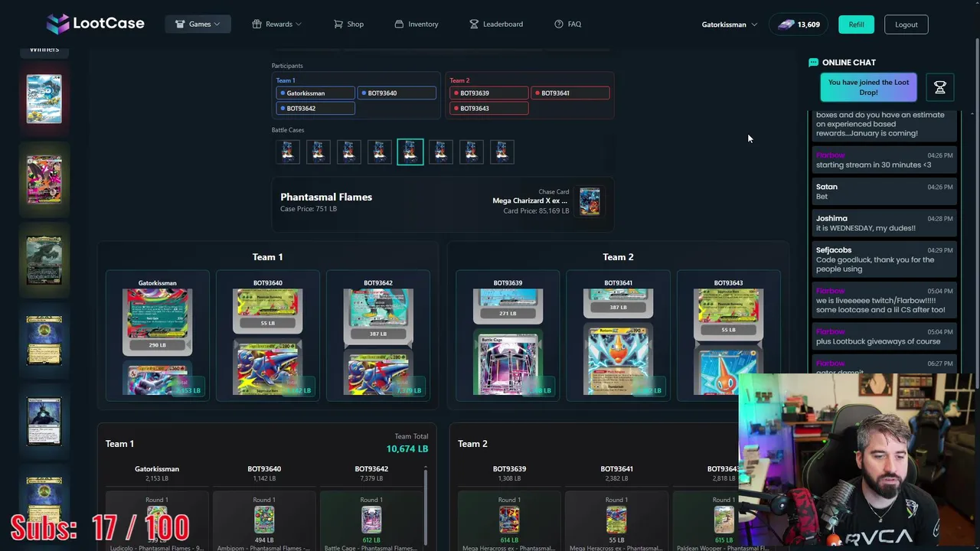Expand the Gatorkissman account dropdown
The height and width of the screenshot is (551, 980).
tap(730, 24)
